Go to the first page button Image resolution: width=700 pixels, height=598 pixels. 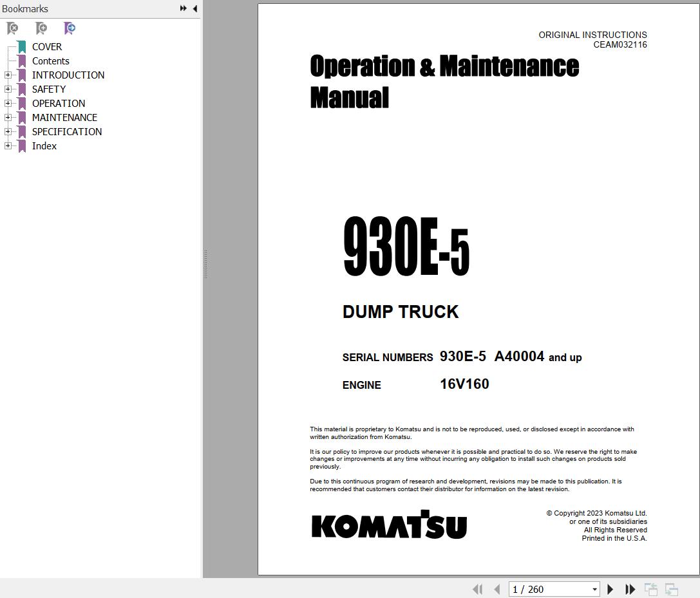[478, 590]
